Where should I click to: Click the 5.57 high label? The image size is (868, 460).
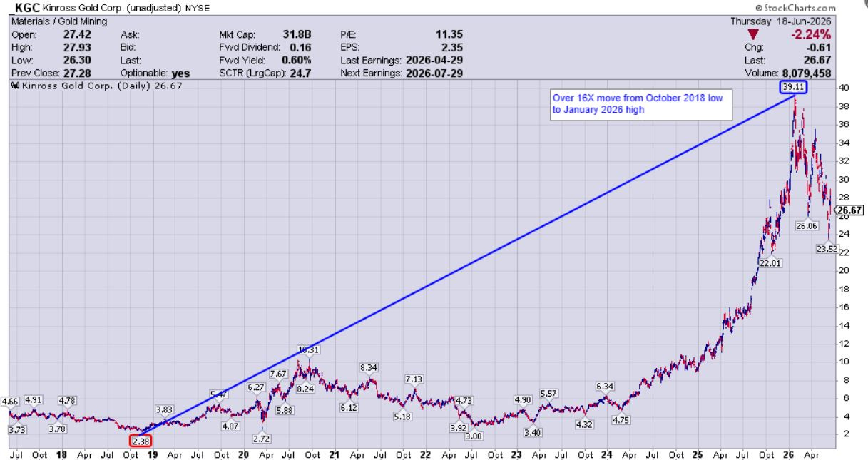(x=548, y=394)
